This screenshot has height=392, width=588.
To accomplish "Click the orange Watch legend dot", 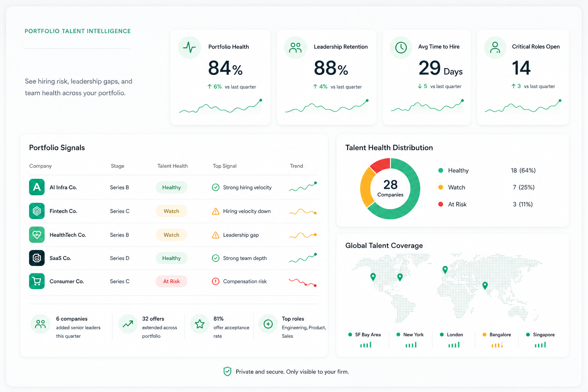I will [x=441, y=187].
